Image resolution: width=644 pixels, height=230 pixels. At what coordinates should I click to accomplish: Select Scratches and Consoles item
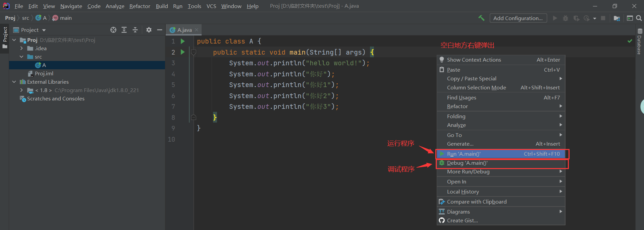[52, 98]
